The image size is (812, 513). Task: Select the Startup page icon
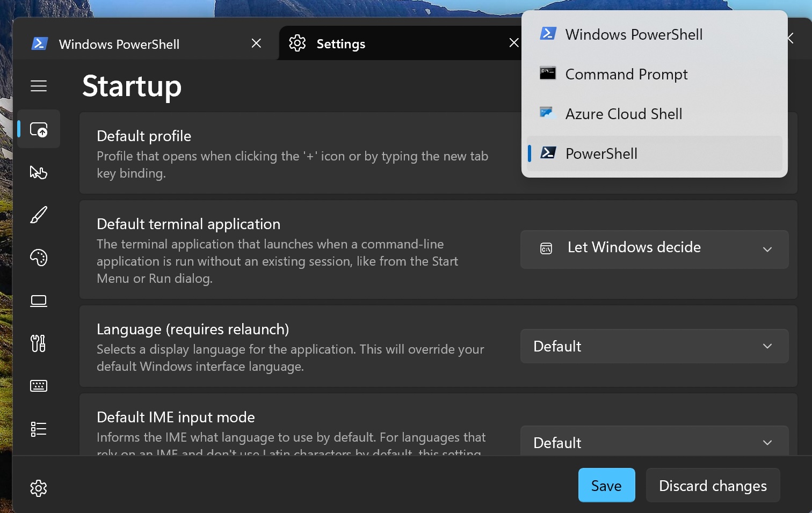tap(38, 129)
